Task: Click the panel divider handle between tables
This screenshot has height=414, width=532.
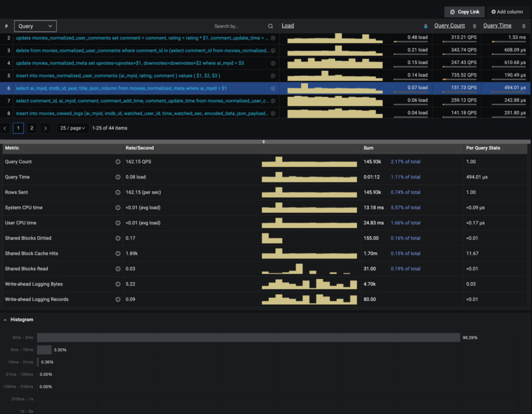Action: (x=264, y=141)
